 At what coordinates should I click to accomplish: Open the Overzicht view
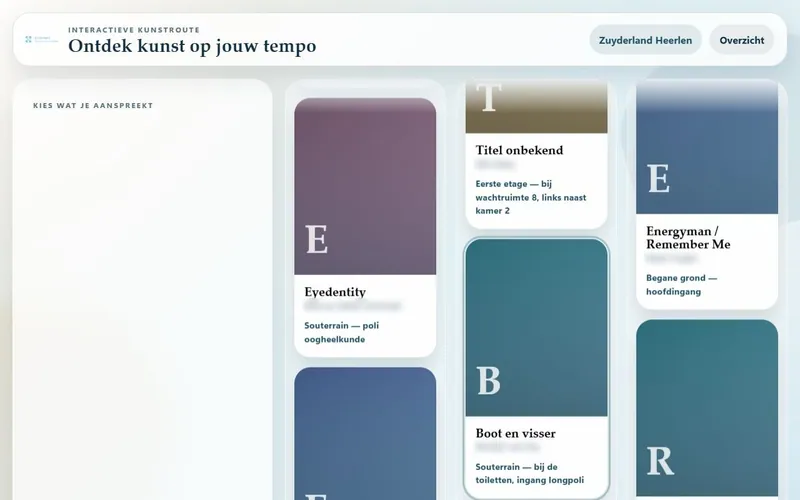741,40
